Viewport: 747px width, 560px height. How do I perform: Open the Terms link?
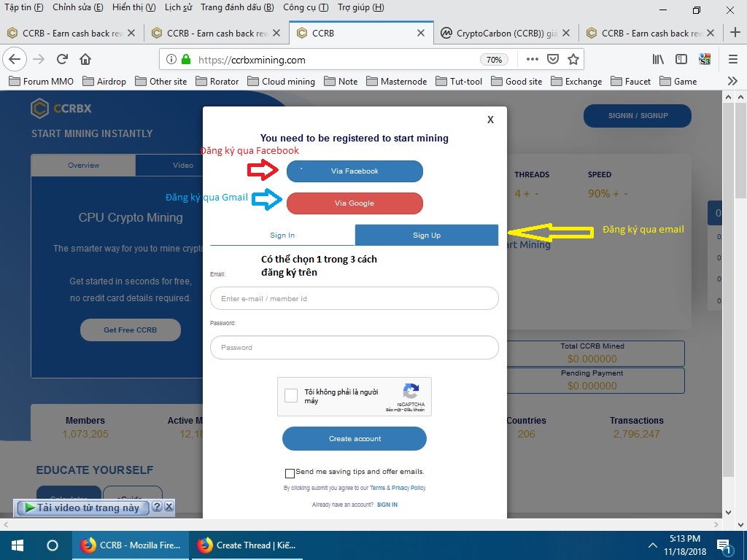tap(377, 488)
